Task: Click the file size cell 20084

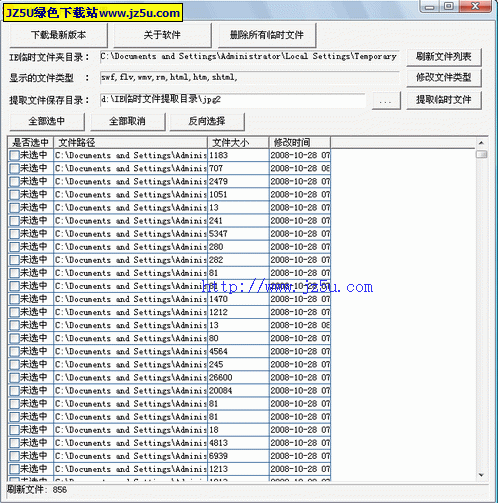Action: 238,390
